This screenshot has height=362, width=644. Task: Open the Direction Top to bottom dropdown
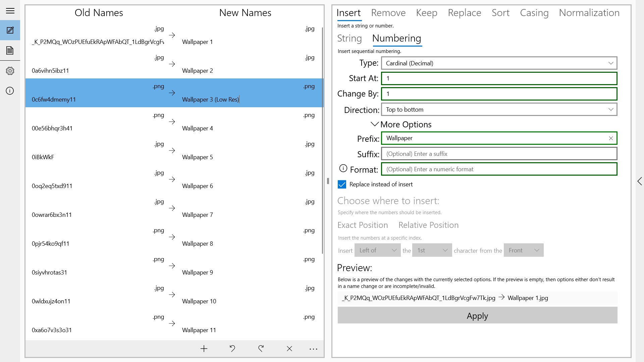pyautogui.click(x=499, y=110)
